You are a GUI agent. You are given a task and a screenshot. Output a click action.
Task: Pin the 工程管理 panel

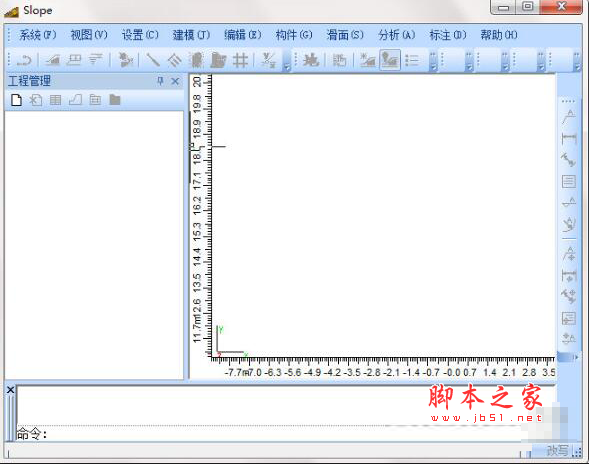[x=160, y=81]
